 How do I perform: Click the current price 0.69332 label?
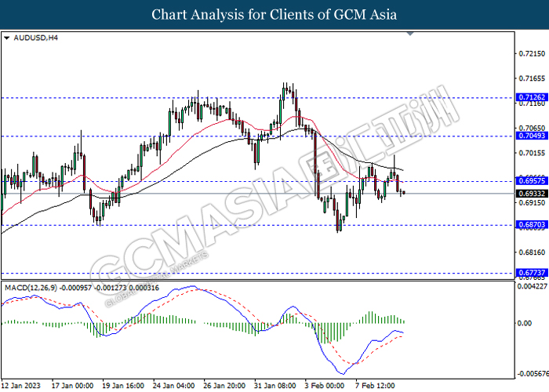[x=532, y=194]
